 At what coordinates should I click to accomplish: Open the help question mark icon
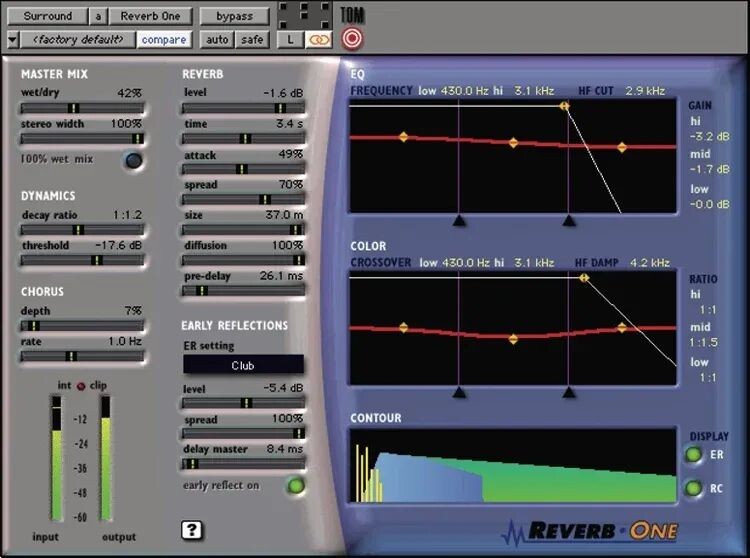pos(191,530)
